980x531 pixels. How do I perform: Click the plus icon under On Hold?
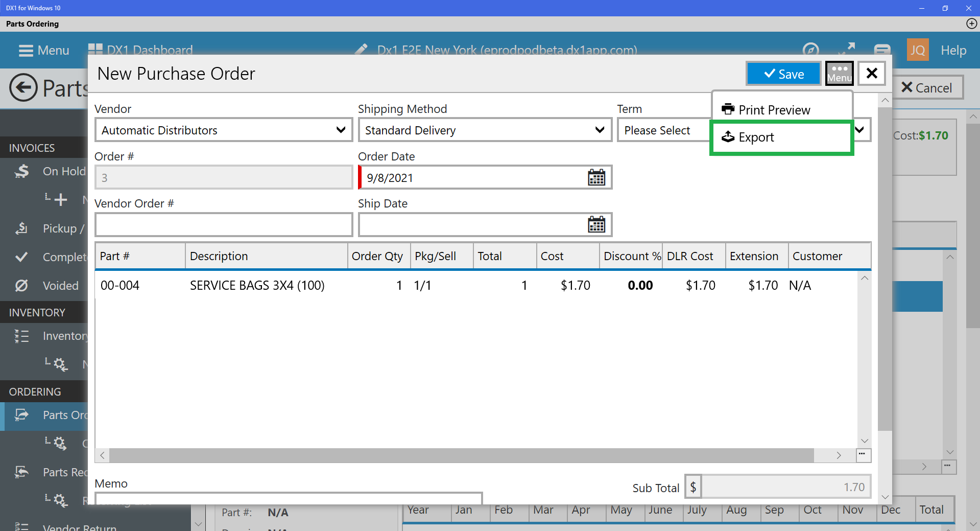click(60, 199)
